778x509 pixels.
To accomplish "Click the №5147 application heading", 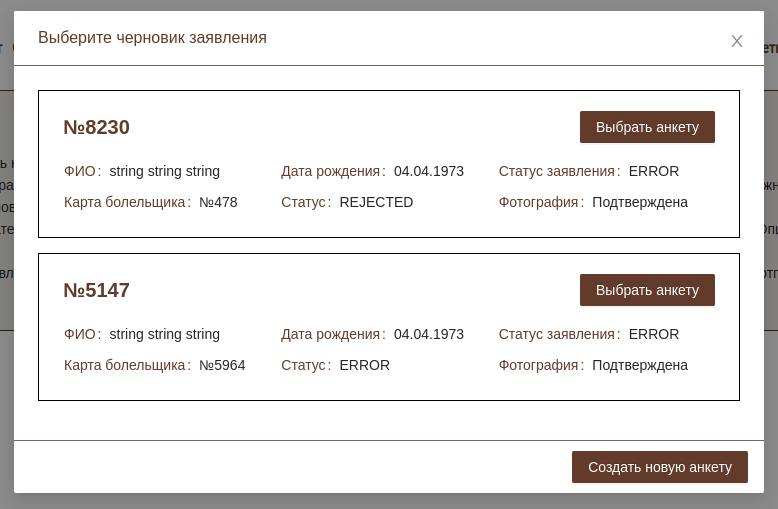I will tap(97, 290).
